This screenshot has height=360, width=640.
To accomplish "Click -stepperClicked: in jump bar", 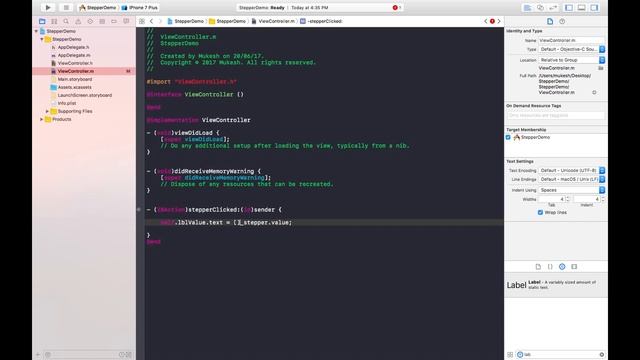I will [x=322, y=21].
